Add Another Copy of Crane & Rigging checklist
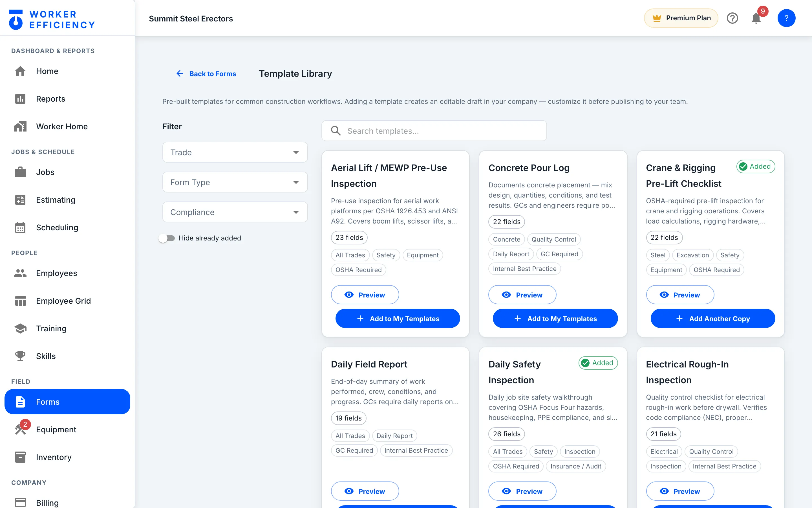The width and height of the screenshot is (812, 508). click(x=713, y=319)
